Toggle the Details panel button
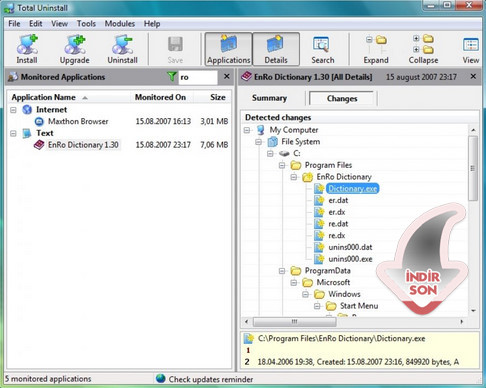The width and height of the screenshot is (486, 388). [276, 49]
